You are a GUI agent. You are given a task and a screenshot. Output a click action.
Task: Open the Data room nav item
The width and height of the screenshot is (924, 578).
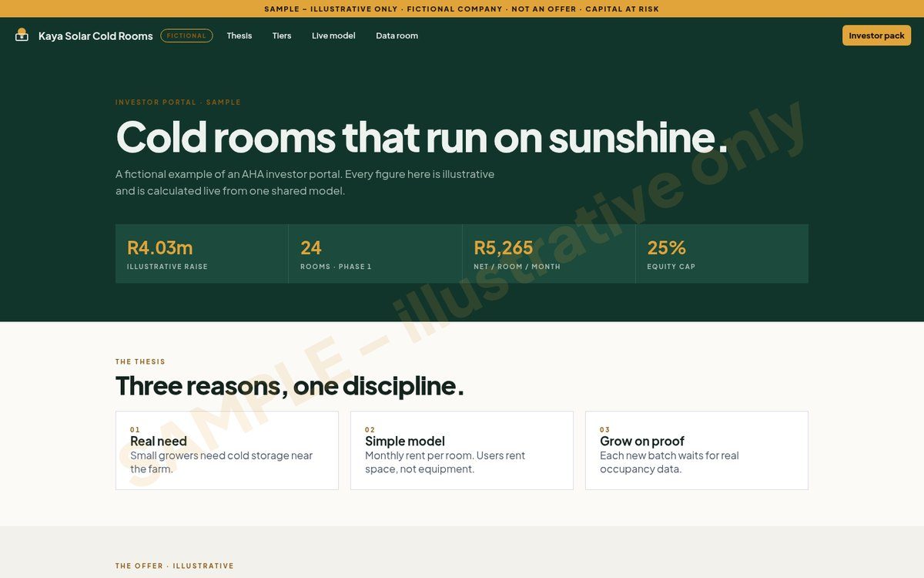point(397,35)
